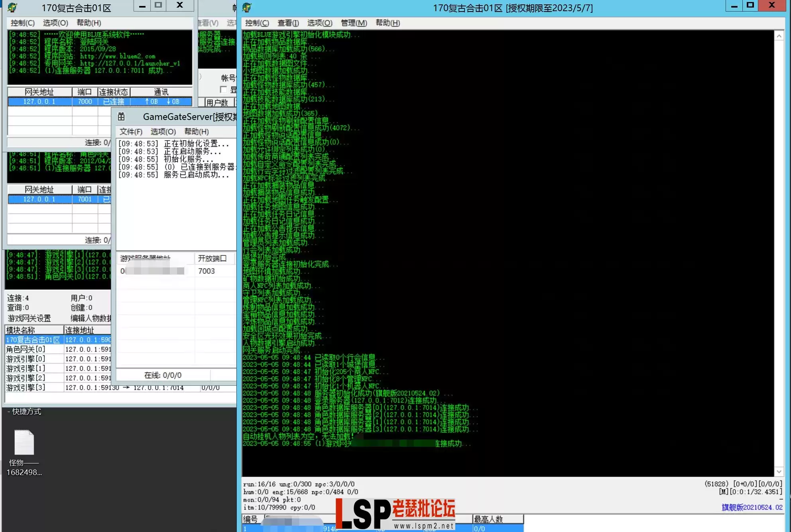
Task: Click the 自动挂机人物列表为空 log line
Action: [x=298, y=436]
